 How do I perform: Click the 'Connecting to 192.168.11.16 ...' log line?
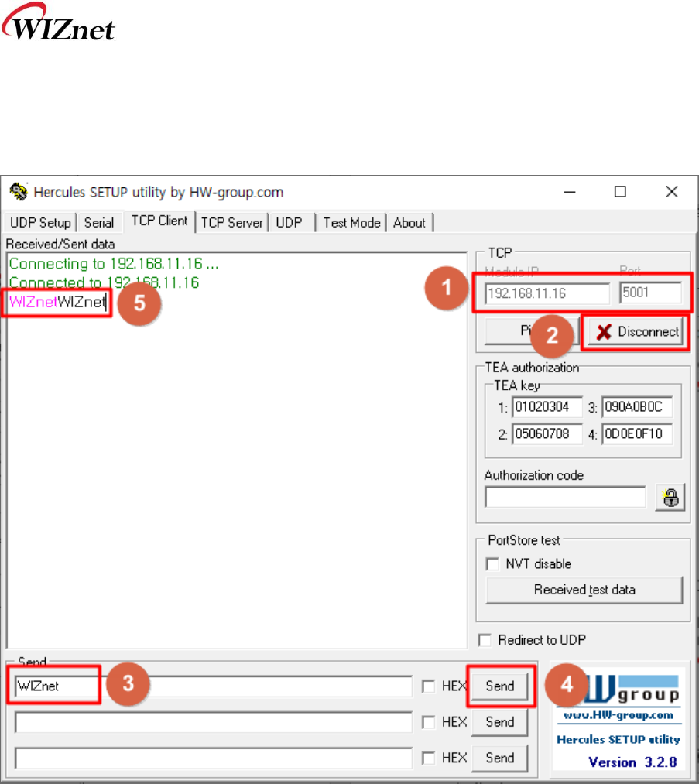point(114,263)
